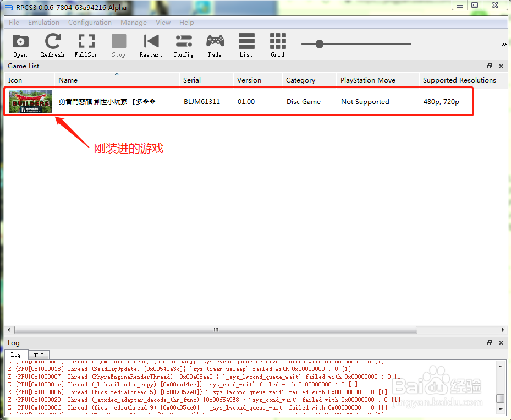Click fios mediathread 9 log line
Screen dimensions: 511x420
click(x=197, y=407)
